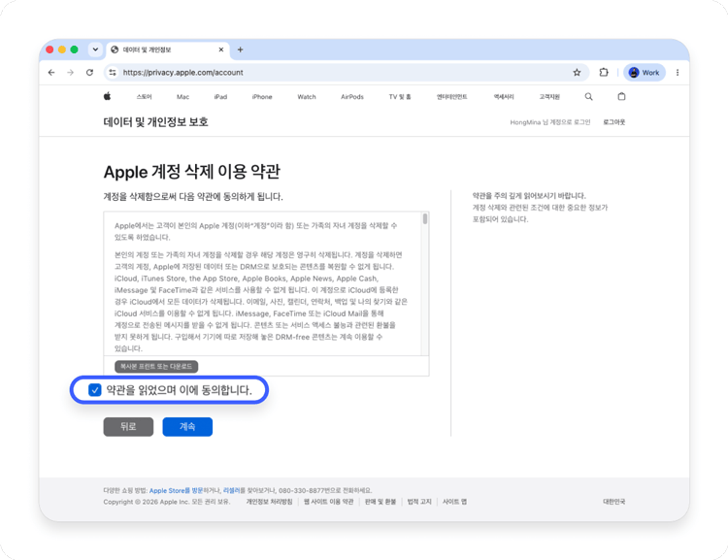Open the Watch menu
728x560 pixels.
click(x=307, y=97)
